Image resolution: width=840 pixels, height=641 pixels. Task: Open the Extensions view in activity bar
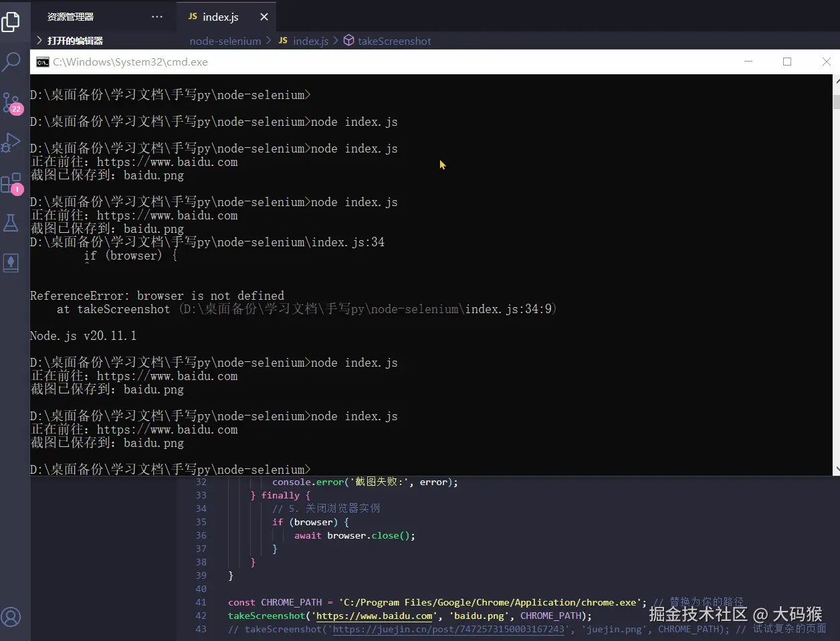tap(11, 183)
